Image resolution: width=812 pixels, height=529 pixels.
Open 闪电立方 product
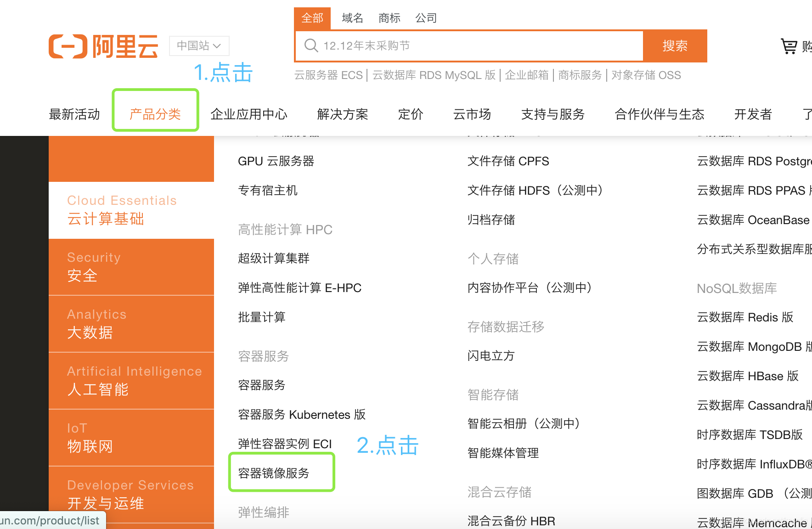coord(491,356)
